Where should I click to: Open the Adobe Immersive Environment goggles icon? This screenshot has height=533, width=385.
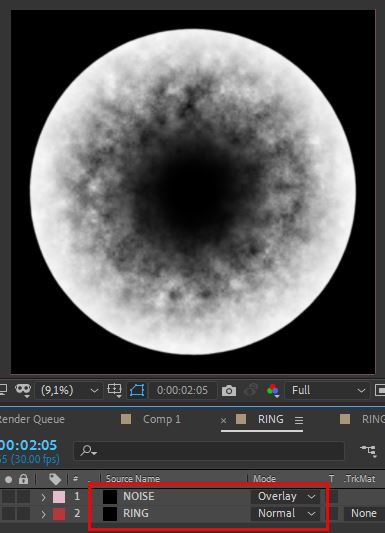click(x=23, y=390)
